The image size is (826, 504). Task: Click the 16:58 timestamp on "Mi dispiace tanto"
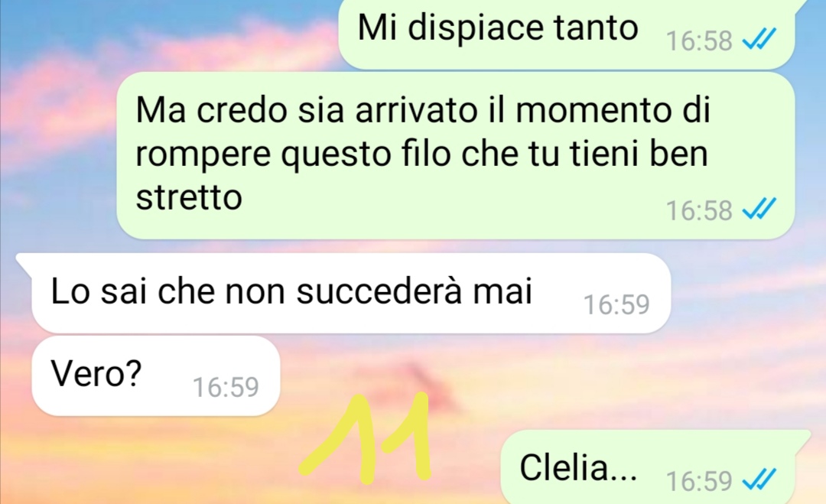pyautogui.click(x=699, y=41)
